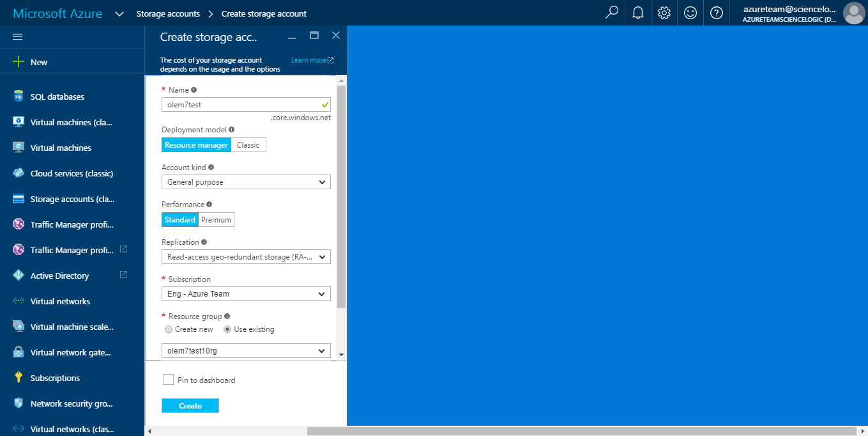Open Network security groups shield icon
The height and width of the screenshot is (436, 868).
click(19, 403)
